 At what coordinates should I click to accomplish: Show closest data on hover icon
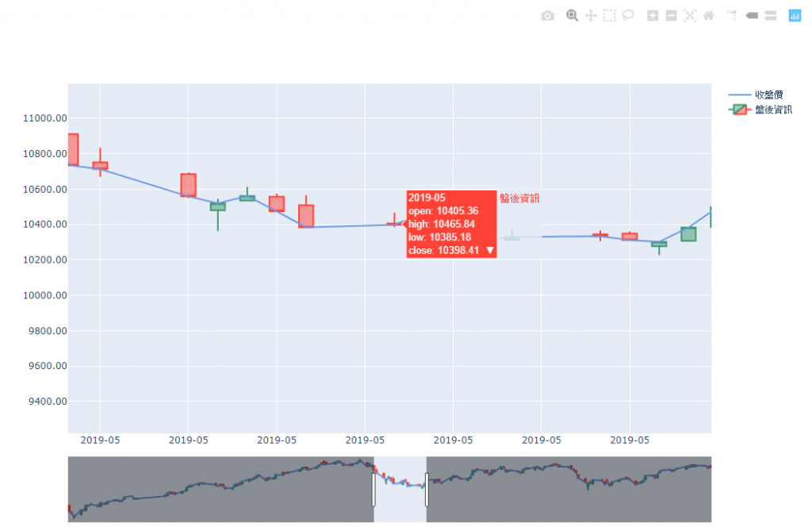pos(752,16)
